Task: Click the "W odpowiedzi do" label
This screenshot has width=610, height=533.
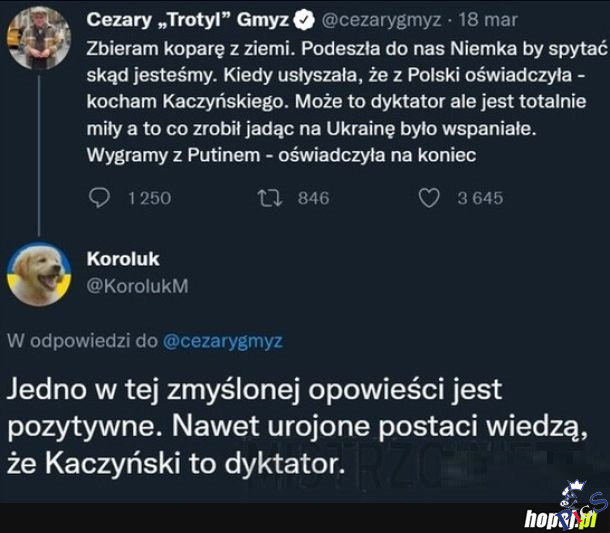Action: pyautogui.click(x=81, y=341)
